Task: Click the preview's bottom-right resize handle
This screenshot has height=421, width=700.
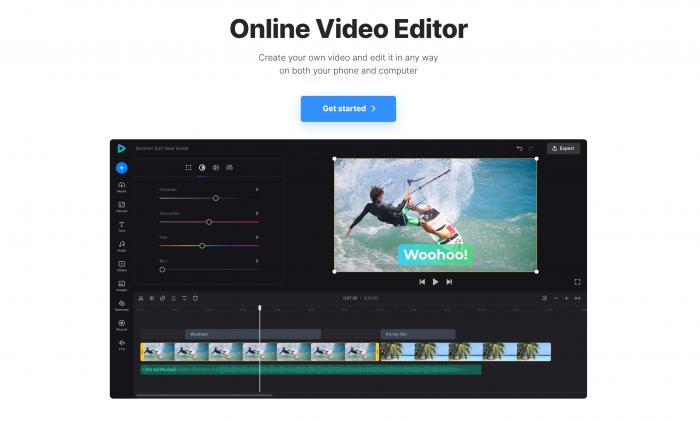Action: click(x=537, y=271)
